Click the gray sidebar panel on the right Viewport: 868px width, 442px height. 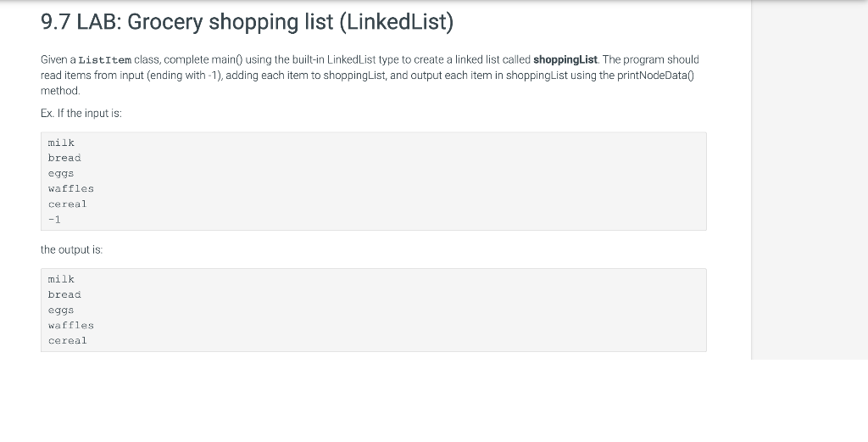809,178
